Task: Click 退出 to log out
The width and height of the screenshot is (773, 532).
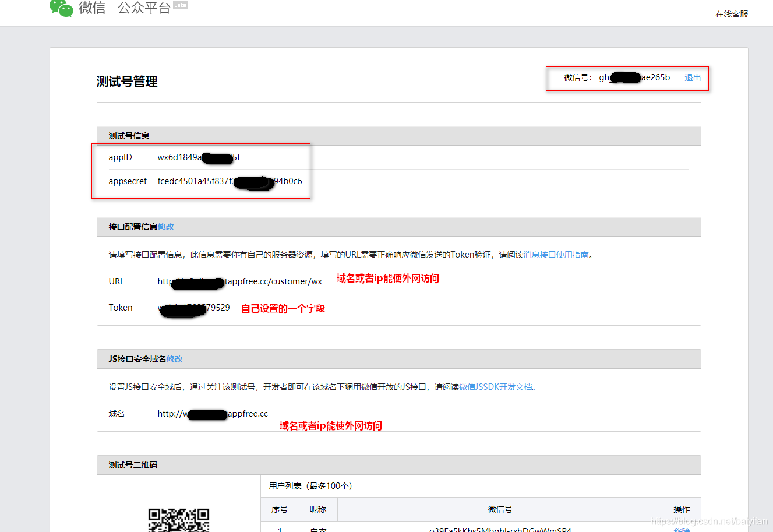Action: pyautogui.click(x=693, y=77)
